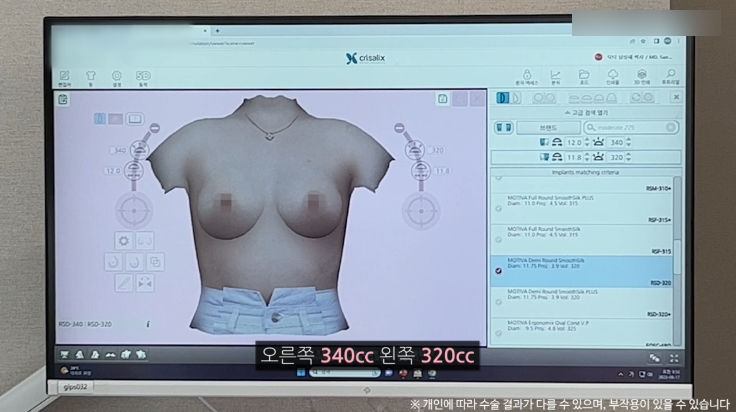Toggle the book compare view button in viewer
The image size is (736, 412).
pos(135,119)
